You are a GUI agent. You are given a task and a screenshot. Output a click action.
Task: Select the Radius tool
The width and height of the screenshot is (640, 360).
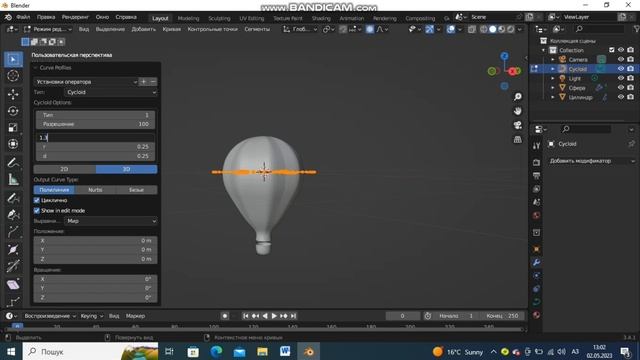point(13,249)
